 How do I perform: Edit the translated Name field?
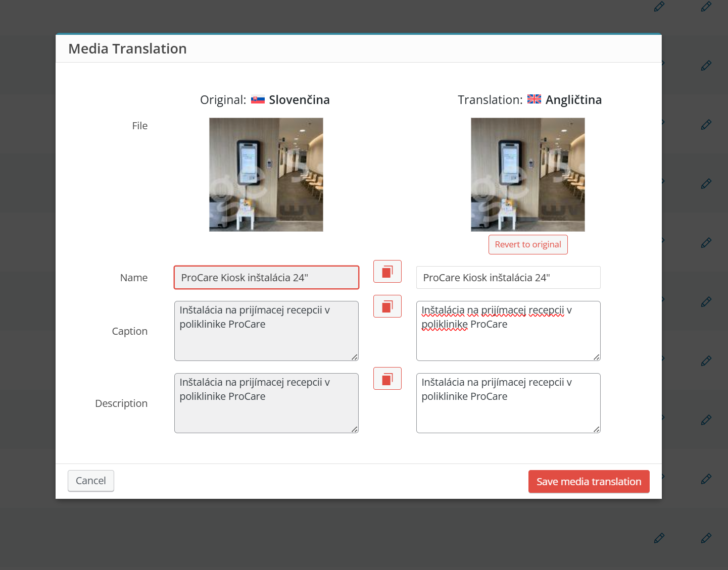(508, 278)
